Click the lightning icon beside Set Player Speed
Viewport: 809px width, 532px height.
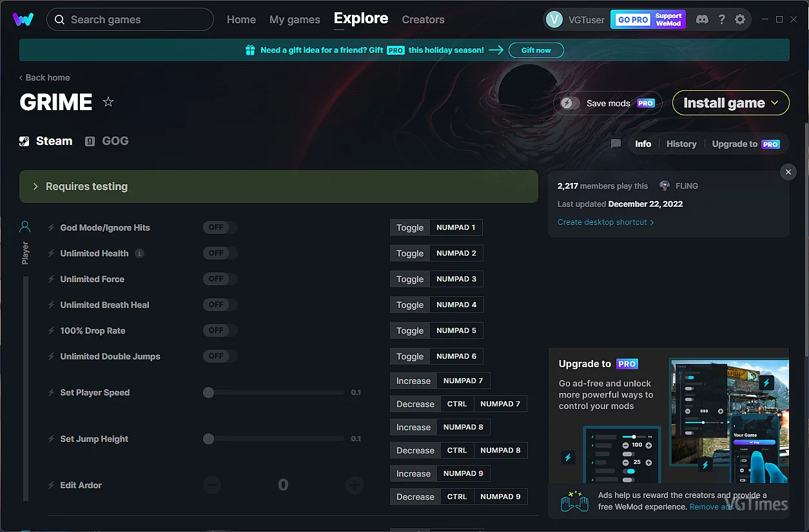pyautogui.click(x=52, y=392)
